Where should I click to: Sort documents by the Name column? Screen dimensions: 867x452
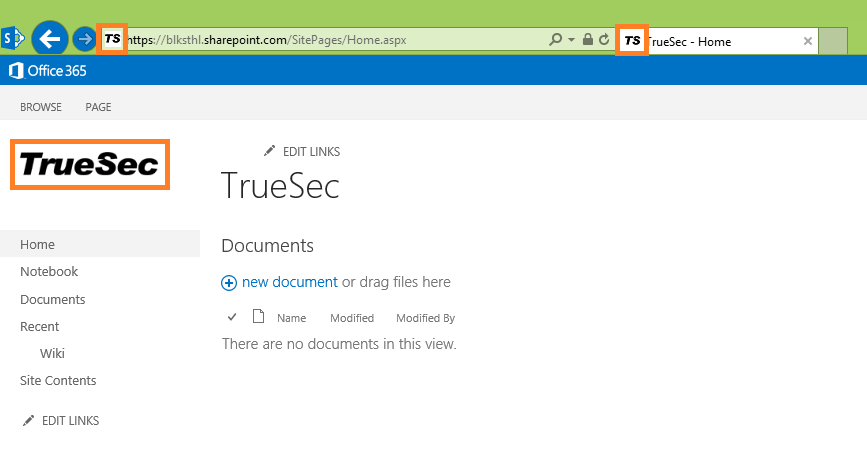[x=291, y=318]
